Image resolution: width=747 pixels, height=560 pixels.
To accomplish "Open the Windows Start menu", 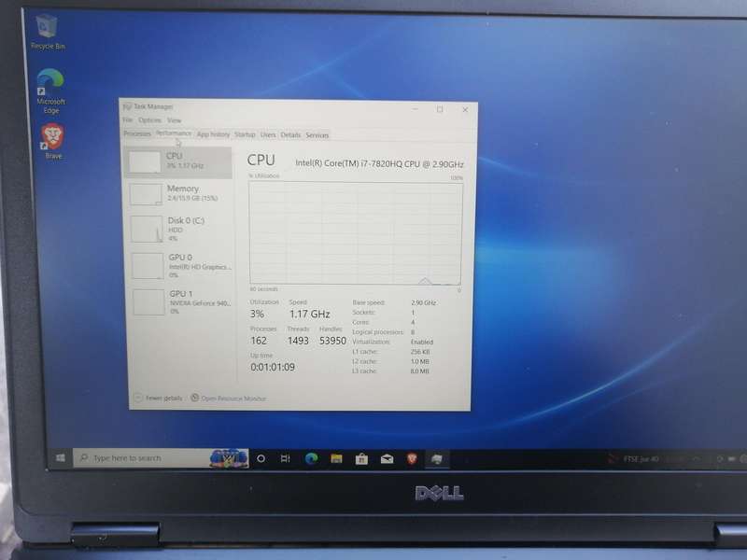I will click(61, 457).
